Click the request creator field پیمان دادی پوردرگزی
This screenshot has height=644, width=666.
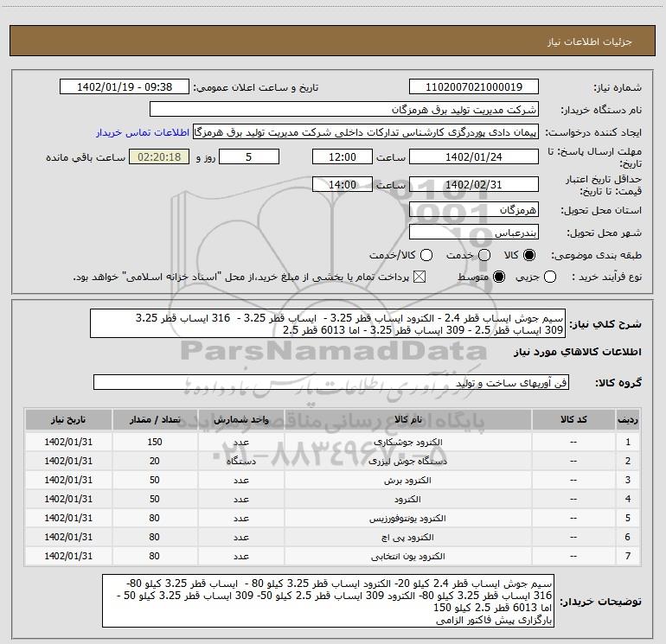[x=366, y=132]
